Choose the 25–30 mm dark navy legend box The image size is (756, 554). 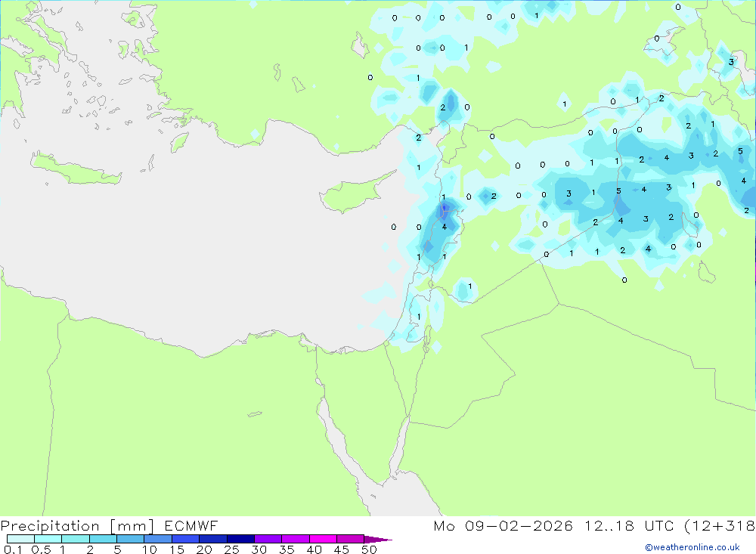pyautogui.click(x=240, y=539)
